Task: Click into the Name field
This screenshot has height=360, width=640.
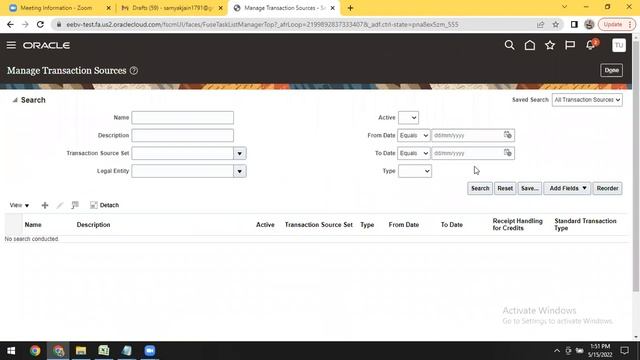Action: [x=182, y=118]
